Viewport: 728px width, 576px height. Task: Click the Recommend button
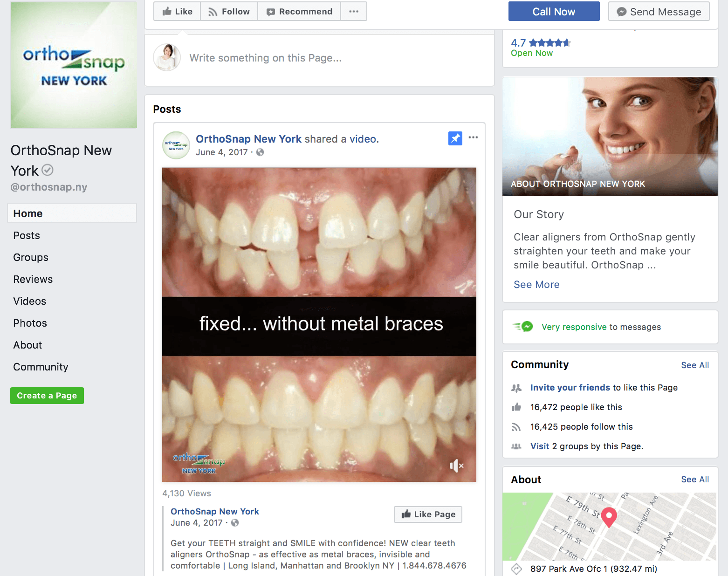point(299,12)
